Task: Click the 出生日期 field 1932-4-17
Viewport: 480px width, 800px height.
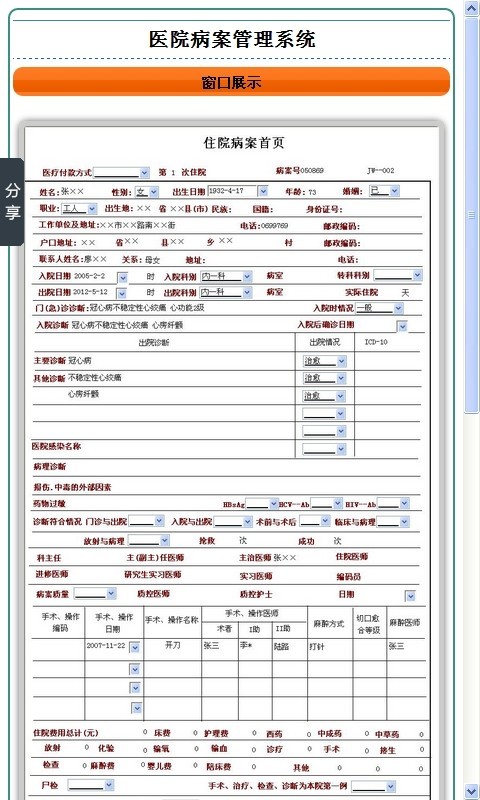Action: click(232, 191)
